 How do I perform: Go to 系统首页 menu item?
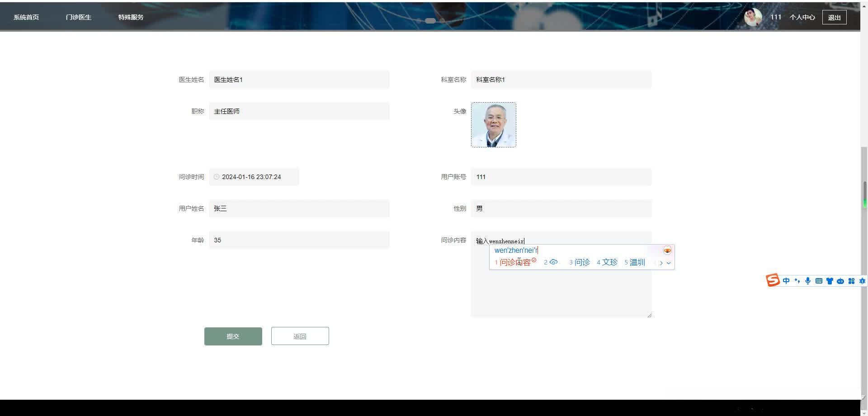click(26, 17)
